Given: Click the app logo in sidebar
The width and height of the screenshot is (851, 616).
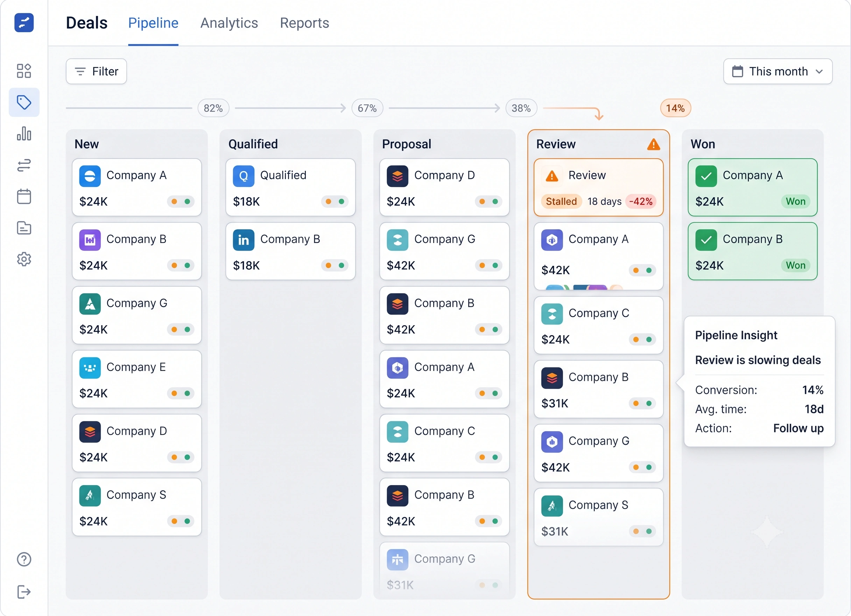Looking at the screenshot, I should coord(24,22).
